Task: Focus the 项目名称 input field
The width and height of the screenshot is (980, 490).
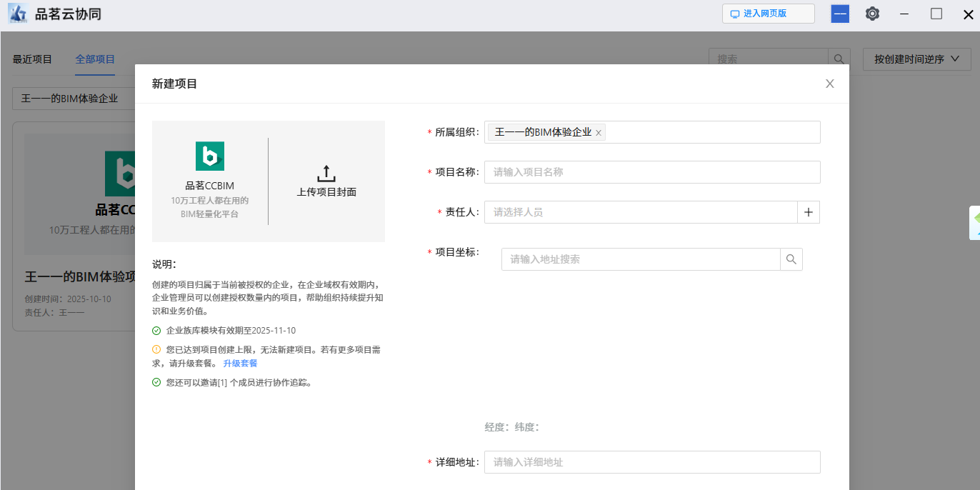Action: [x=651, y=172]
